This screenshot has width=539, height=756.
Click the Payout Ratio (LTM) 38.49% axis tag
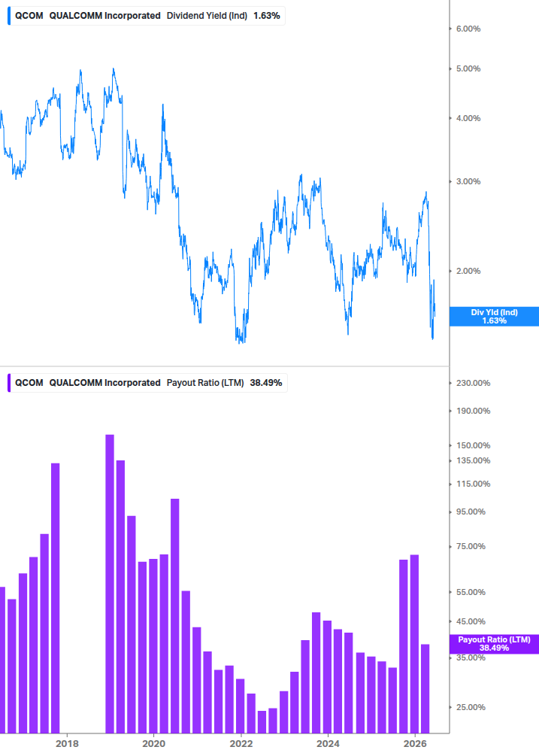click(494, 644)
